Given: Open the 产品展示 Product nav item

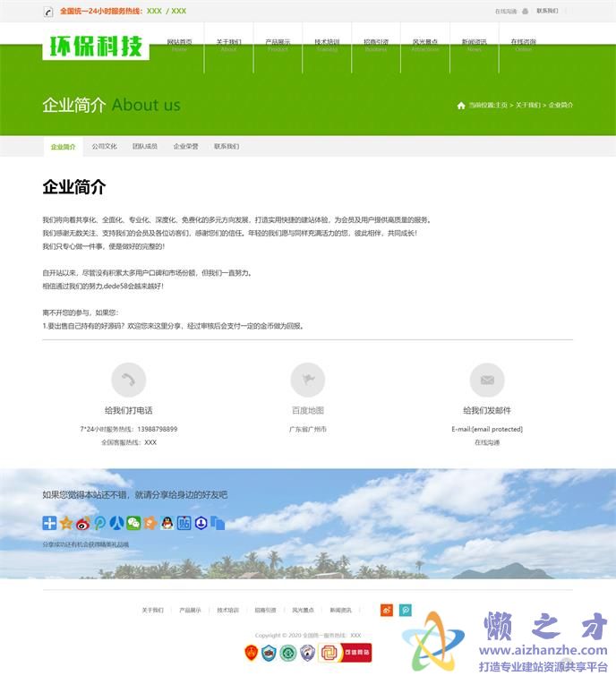Looking at the screenshot, I should tap(278, 46).
